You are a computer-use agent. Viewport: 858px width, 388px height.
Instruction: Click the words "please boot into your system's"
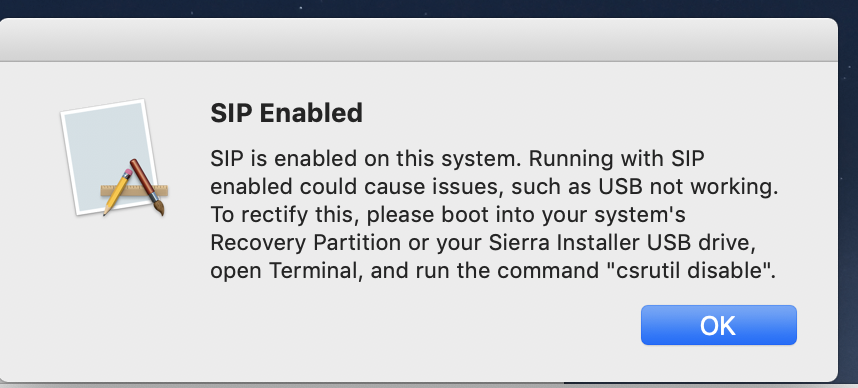click(526, 216)
